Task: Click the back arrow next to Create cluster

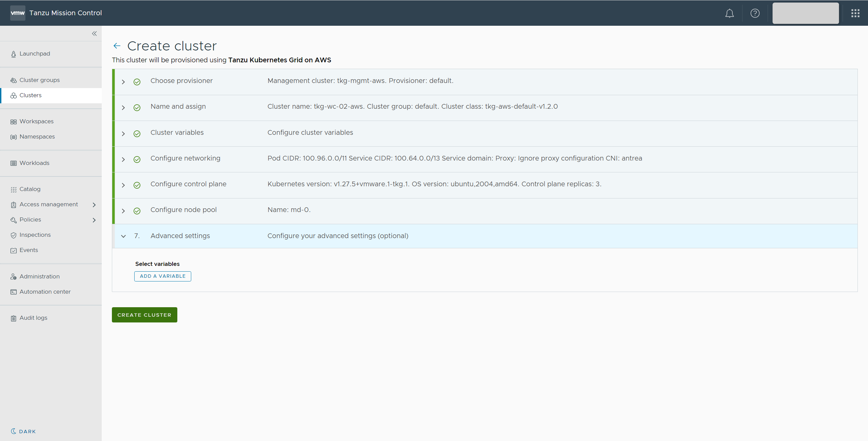Action: [x=117, y=46]
